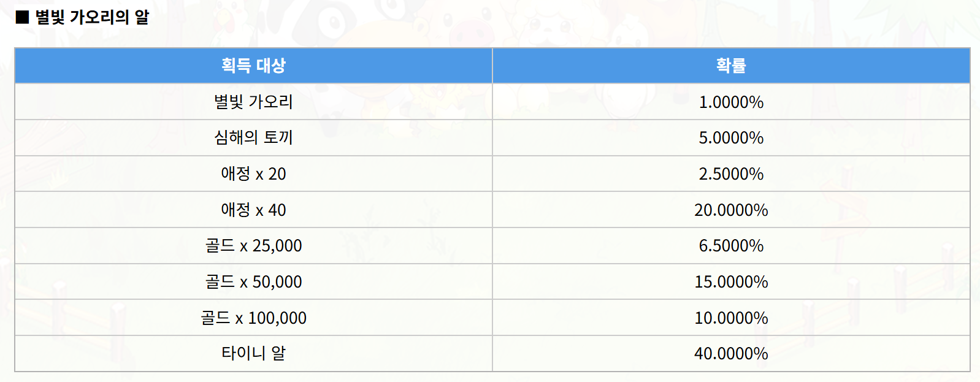Image resolution: width=980 pixels, height=382 pixels.
Task: Click the 별빛 가오리의 알 section heading
Action: (92, 17)
